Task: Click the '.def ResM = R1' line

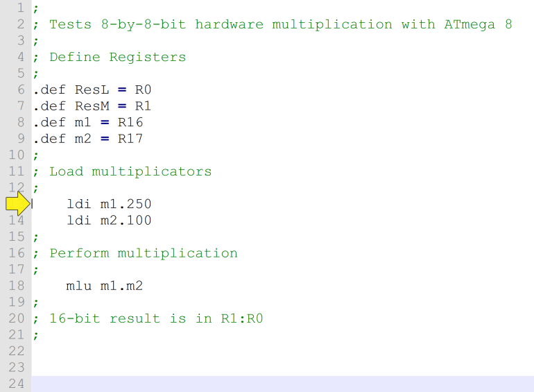Action: click(92, 106)
